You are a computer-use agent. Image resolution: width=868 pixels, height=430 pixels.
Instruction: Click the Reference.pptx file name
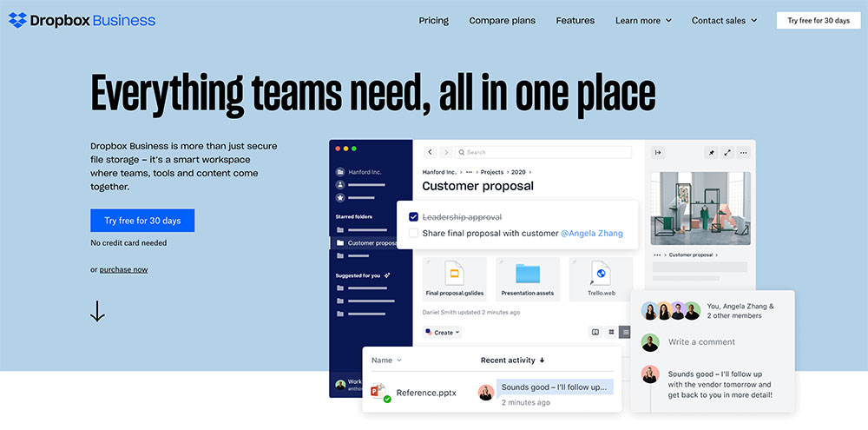tap(426, 393)
